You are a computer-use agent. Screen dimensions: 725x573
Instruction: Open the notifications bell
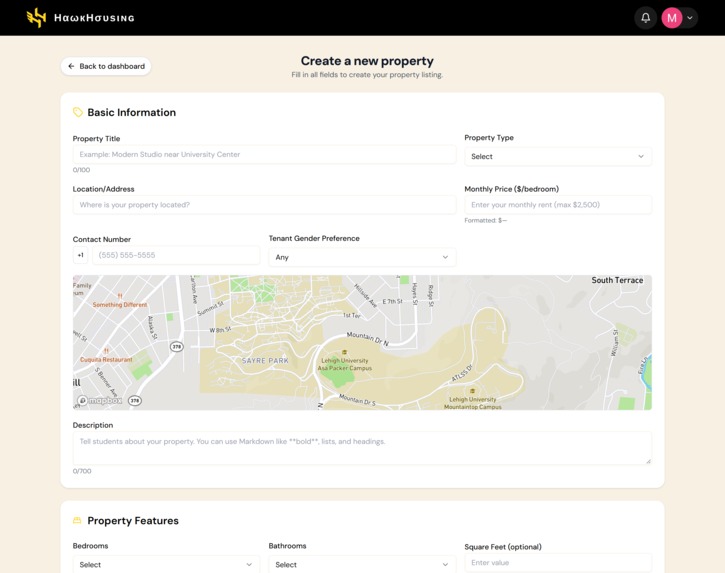coord(645,18)
